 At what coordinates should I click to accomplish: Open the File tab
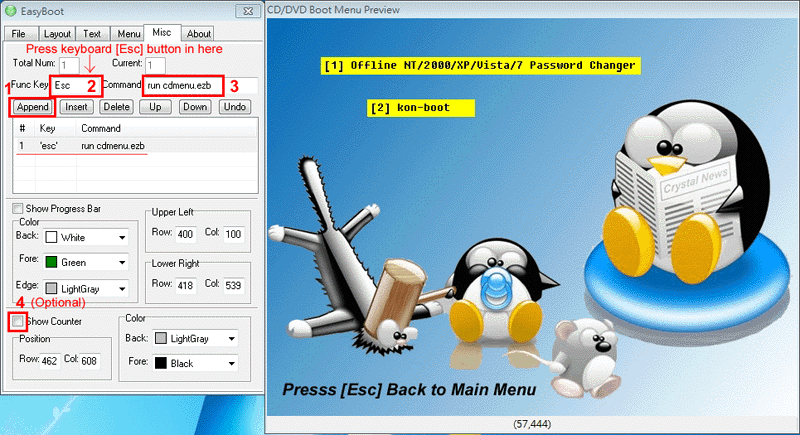[19, 34]
